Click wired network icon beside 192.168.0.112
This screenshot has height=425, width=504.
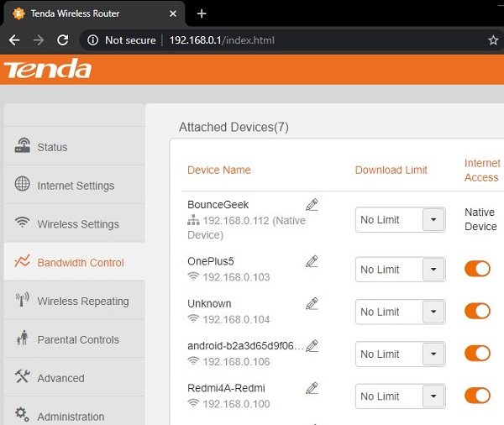[193, 220]
